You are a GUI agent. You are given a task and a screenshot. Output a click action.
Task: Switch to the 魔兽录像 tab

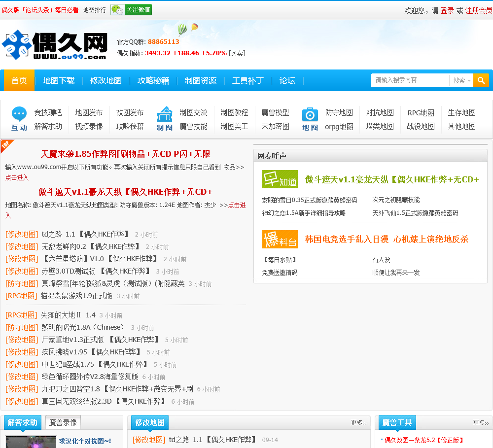pyautogui.click(x=63, y=422)
